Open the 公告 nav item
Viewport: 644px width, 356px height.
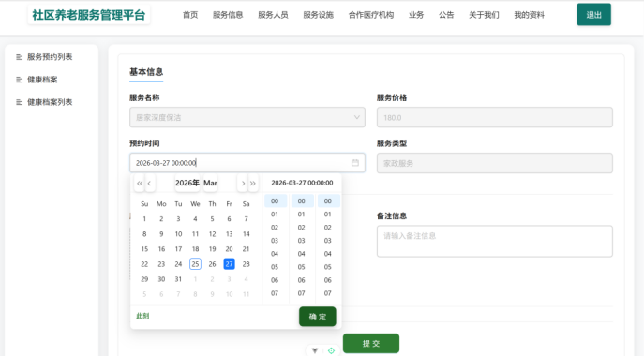pyautogui.click(x=446, y=15)
